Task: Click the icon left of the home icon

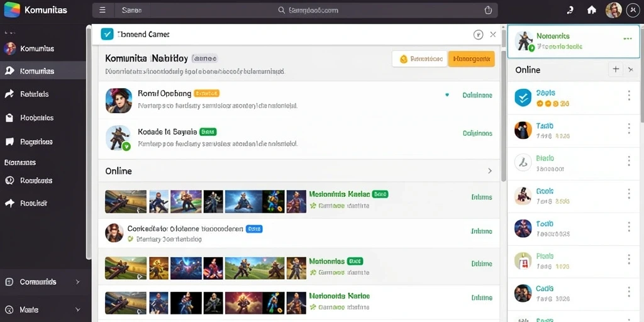Action: click(x=570, y=10)
